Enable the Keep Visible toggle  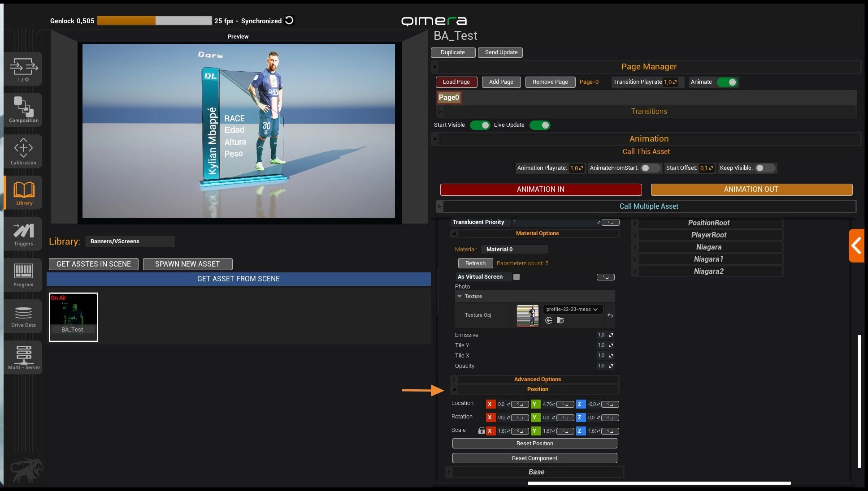pyautogui.click(x=764, y=168)
